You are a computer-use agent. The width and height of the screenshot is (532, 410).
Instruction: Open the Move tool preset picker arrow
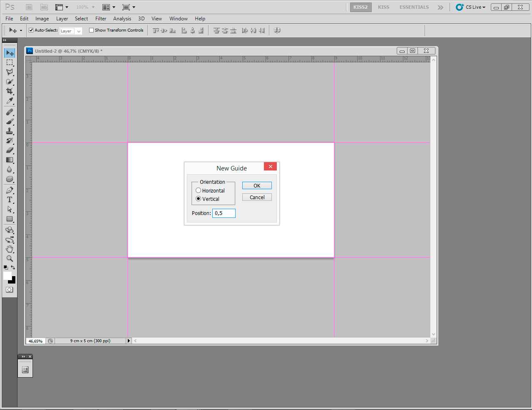coord(21,30)
